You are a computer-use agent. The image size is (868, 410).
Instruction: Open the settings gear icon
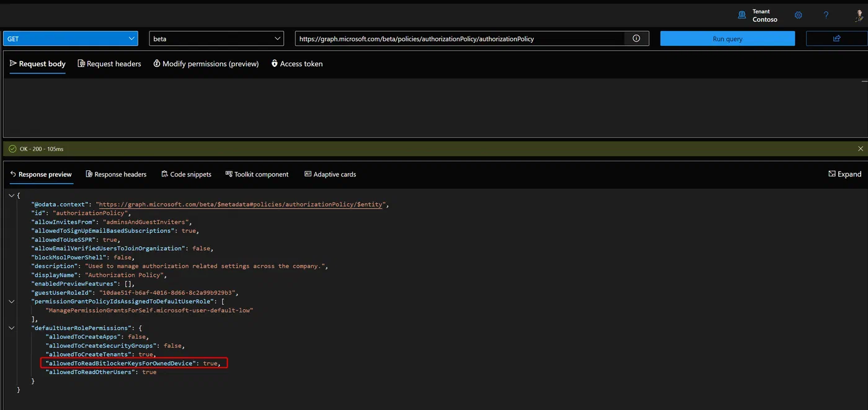click(x=798, y=15)
